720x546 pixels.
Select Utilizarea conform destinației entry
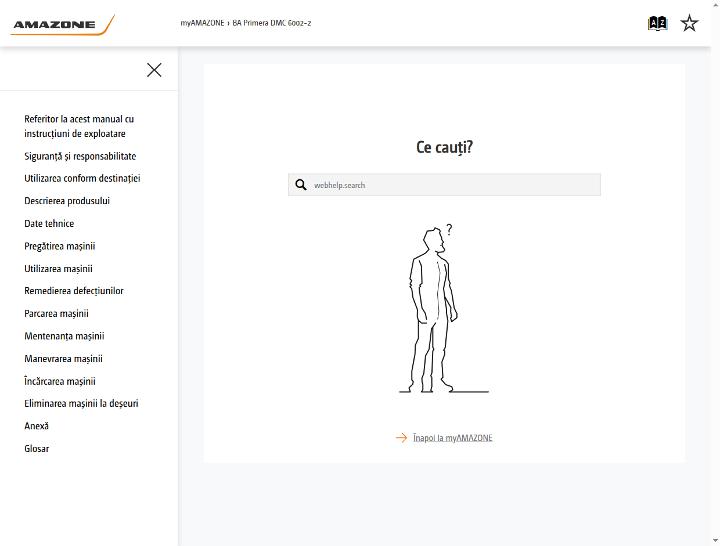click(x=82, y=179)
